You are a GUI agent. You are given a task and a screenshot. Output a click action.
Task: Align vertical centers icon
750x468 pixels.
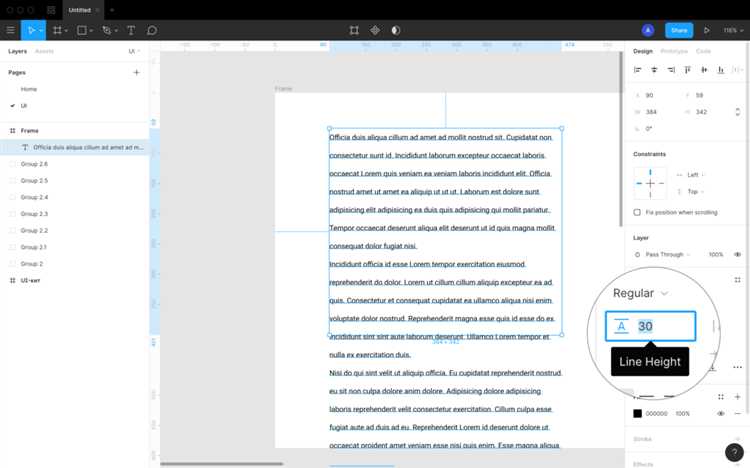click(704, 70)
